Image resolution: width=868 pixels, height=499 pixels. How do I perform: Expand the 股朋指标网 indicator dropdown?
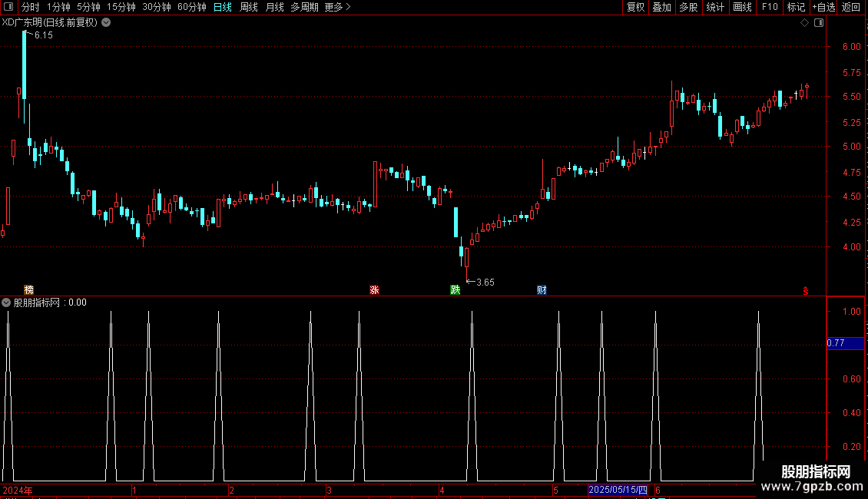[x=6, y=302]
